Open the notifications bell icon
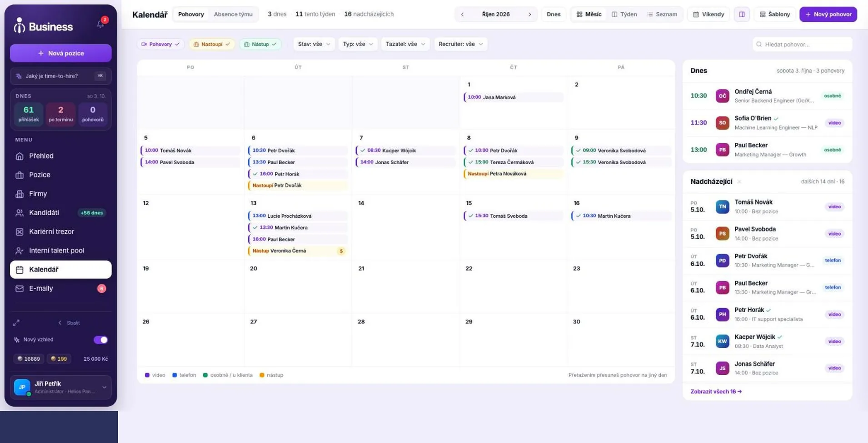This screenshot has height=443, width=868. coord(100,24)
